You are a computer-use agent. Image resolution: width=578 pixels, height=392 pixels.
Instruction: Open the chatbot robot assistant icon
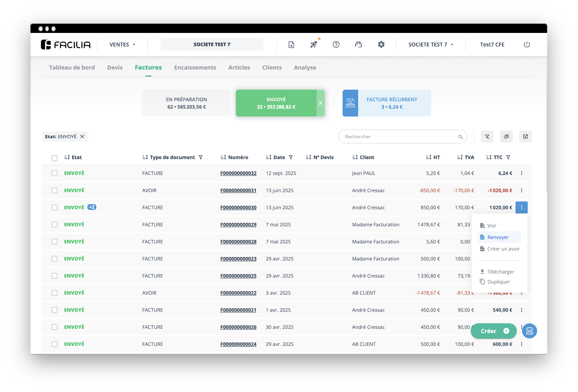pyautogui.click(x=529, y=331)
